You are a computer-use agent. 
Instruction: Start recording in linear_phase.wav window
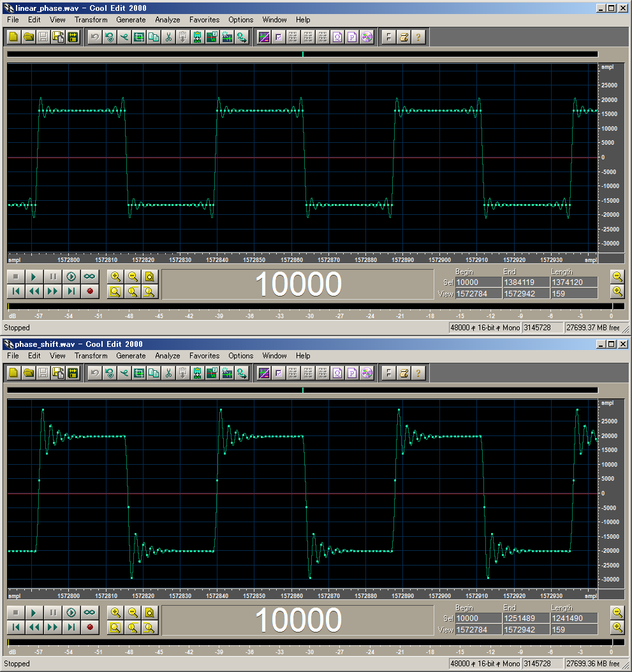point(90,291)
